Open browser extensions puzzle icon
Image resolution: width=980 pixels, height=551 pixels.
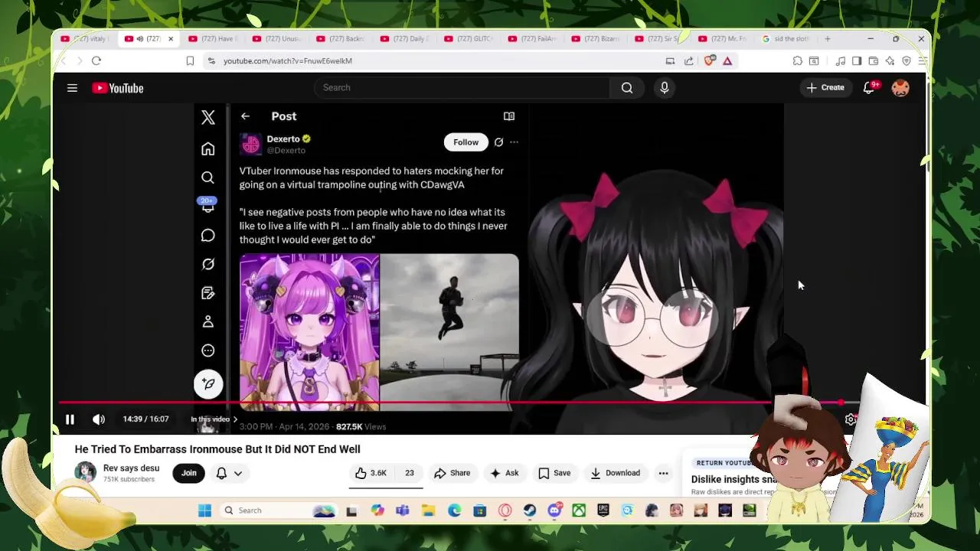pos(798,60)
